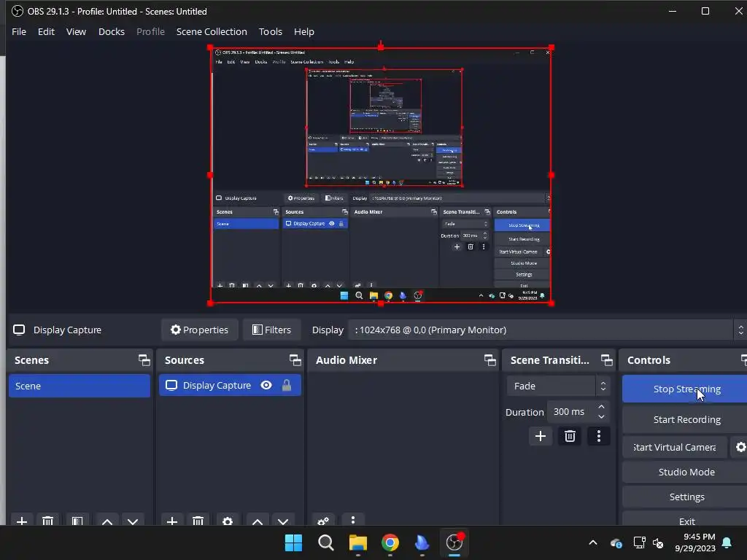Expand the Fade transition dropdown

tap(558, 386)
